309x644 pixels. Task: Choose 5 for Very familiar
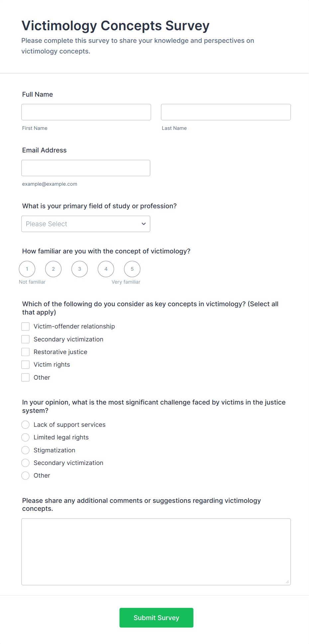coord(132,269)
